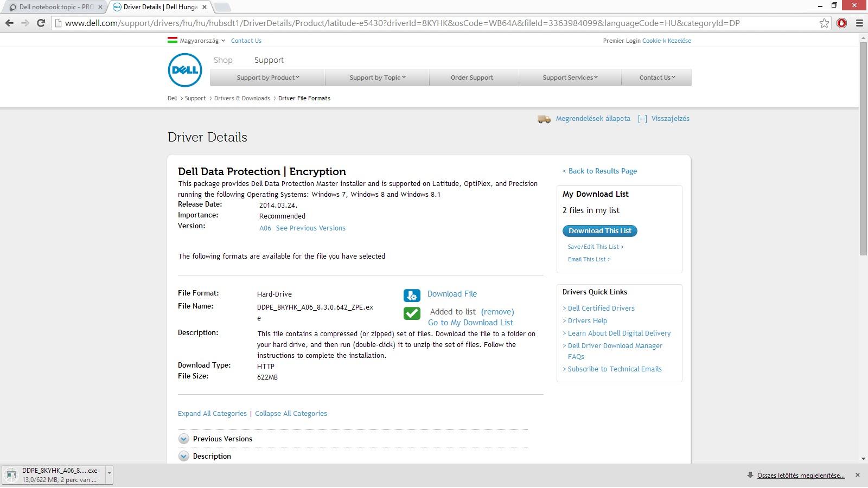Click the green checkmark Added to list icon
The image size is (868, 488).
pyautogui.click(x=412, y=313)
